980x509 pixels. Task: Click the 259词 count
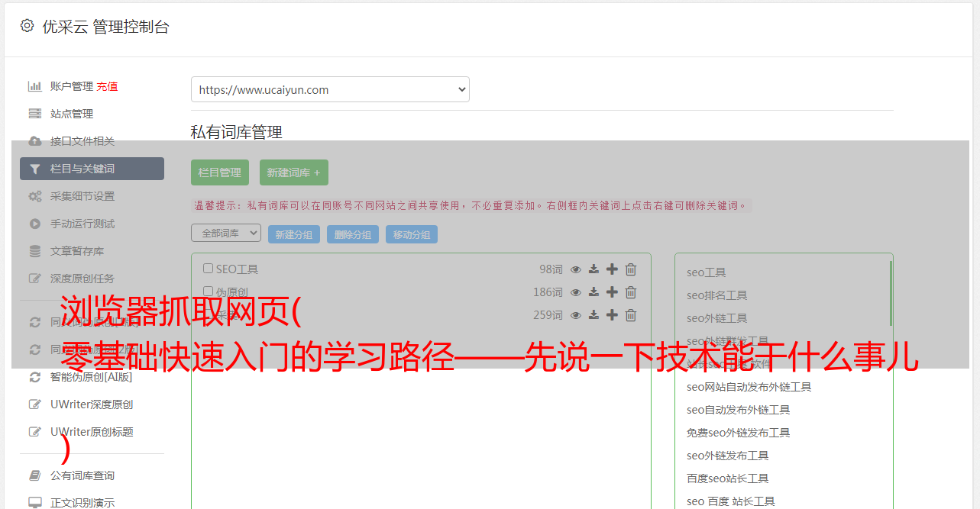(x=548, y=315)
